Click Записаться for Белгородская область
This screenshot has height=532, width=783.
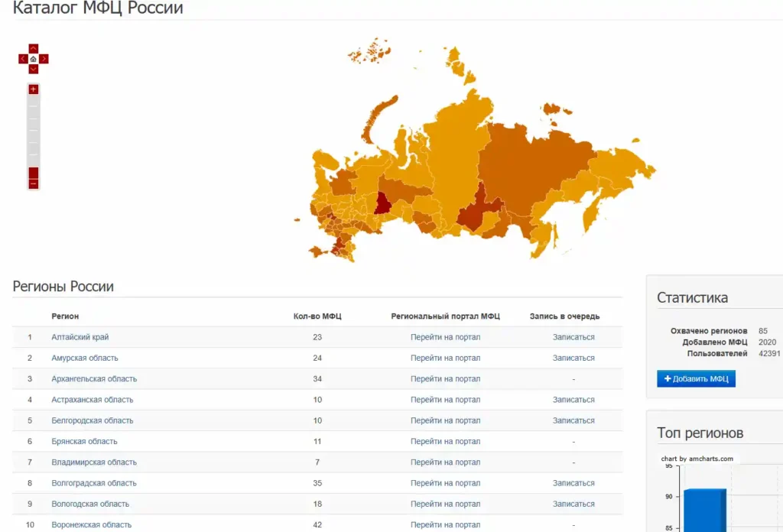coord(573,420)
